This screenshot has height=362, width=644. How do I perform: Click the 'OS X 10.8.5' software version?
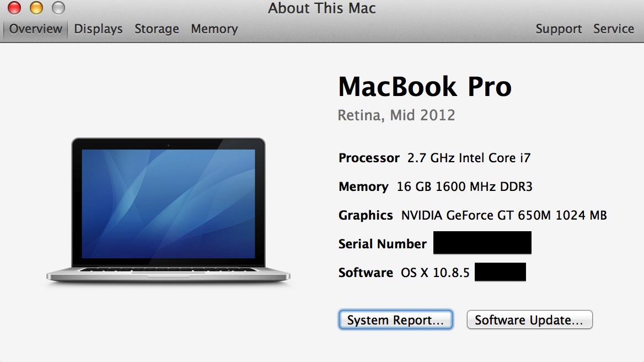point(435,273)
